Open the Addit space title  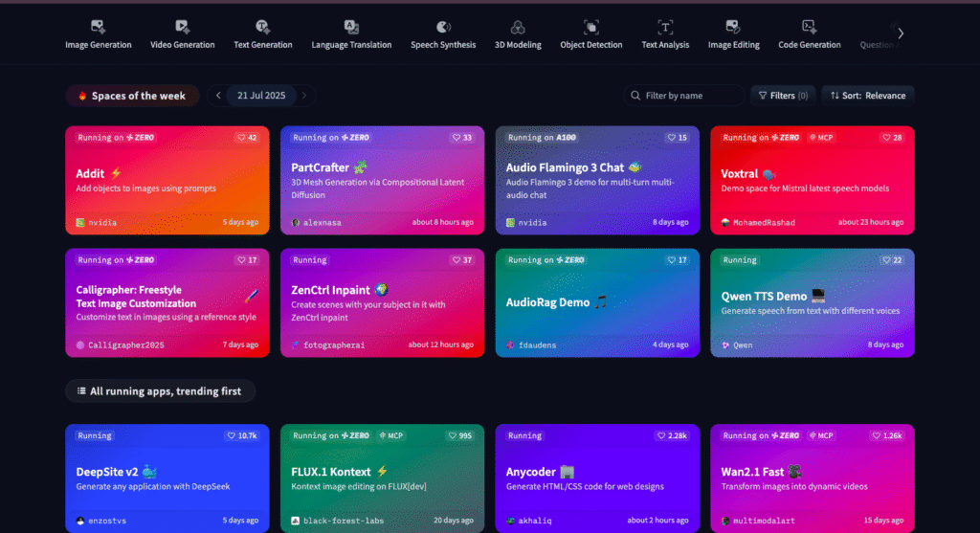(x=90, y=174)
